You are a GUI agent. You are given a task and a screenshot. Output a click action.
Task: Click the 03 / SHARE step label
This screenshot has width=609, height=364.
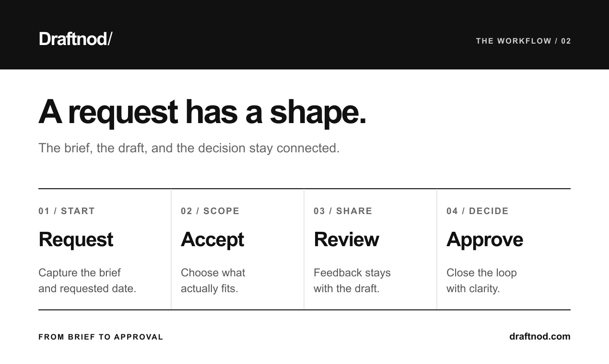pyautogui.click(x=343, y=211)
